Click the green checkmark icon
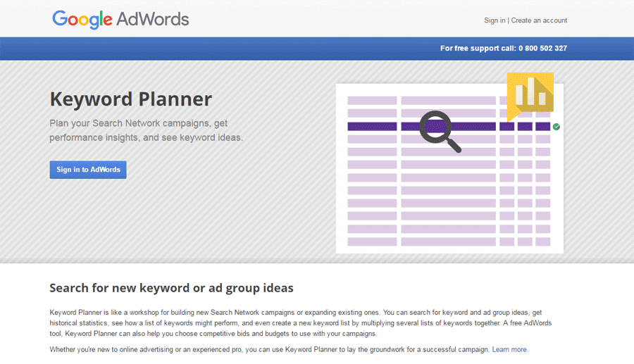Viewport: 634px width, 364px height. click(557, 127)
